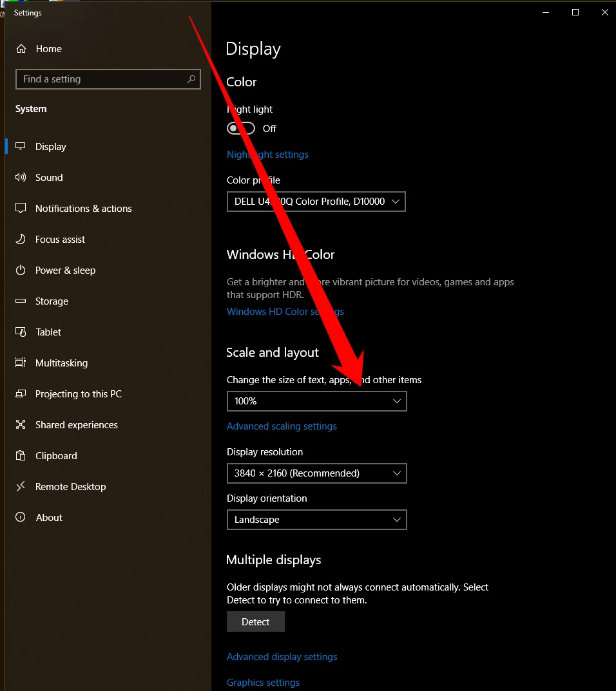Image resolution: width=616 pixels, height=691 pixels.
Task: Open the 100% scaling dropdown
Action: 316,401
